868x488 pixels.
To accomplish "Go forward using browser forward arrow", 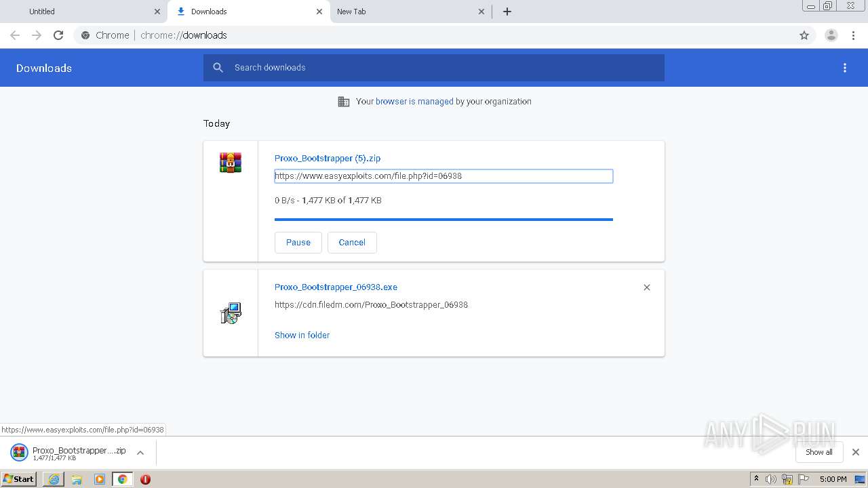I will pyautogui.click(x=37, y=35).
